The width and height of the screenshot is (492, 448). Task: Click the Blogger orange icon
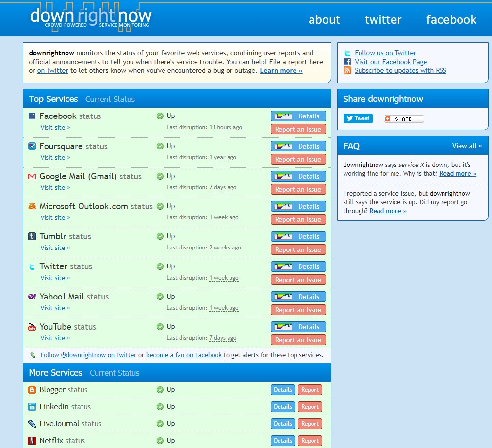pos(32,390)
